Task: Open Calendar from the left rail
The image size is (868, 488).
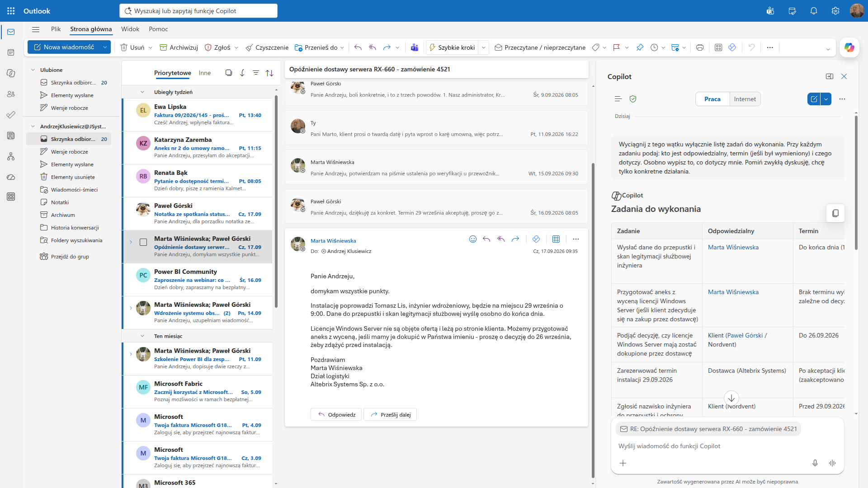Action: 11,52
